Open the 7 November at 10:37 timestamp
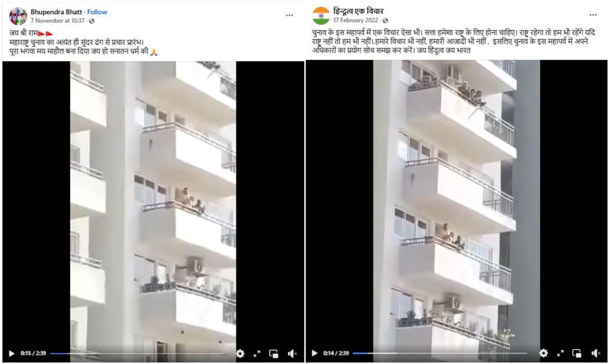The height and width of the screenshot is (364, 609). (58, 20)
